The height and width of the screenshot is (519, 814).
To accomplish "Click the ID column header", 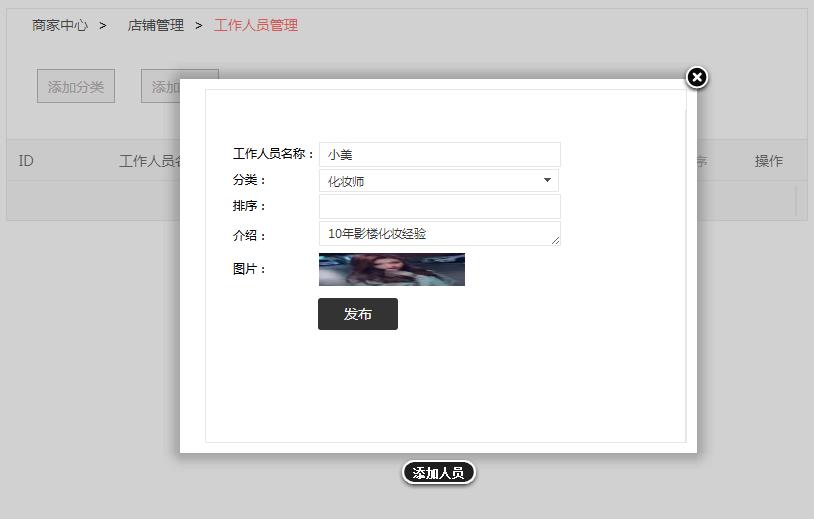I will (x=26, y=161).
